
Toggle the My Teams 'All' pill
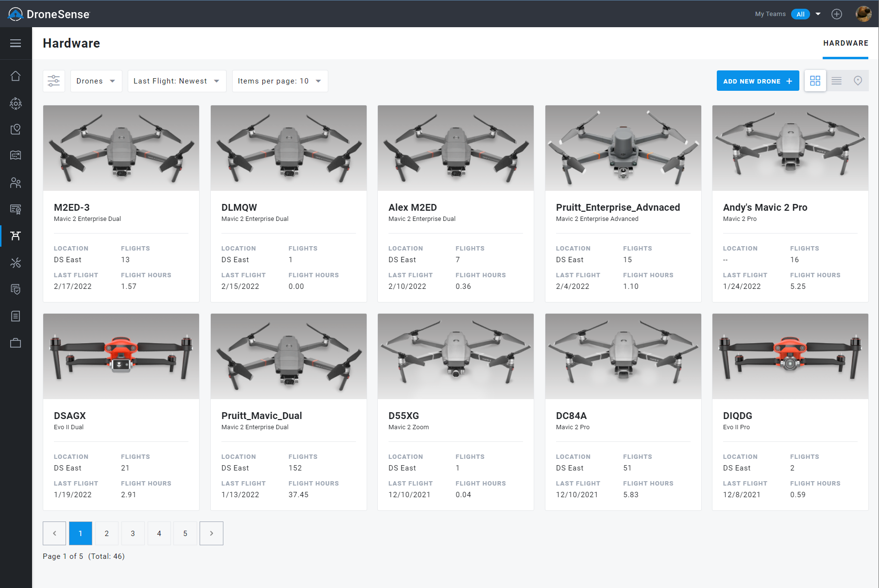[x=800, y=14]
